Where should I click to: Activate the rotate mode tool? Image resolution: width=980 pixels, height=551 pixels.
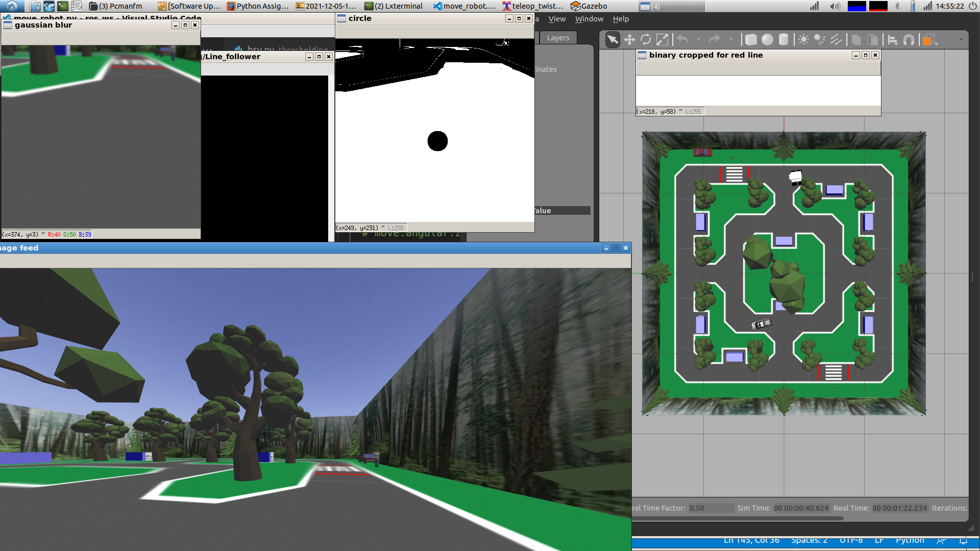tap(646, 40)
